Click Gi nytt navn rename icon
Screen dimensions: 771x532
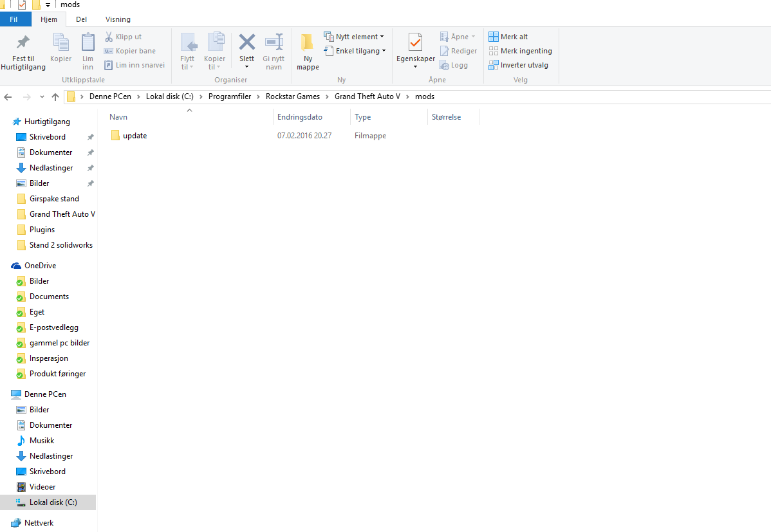tap(274, 42)
